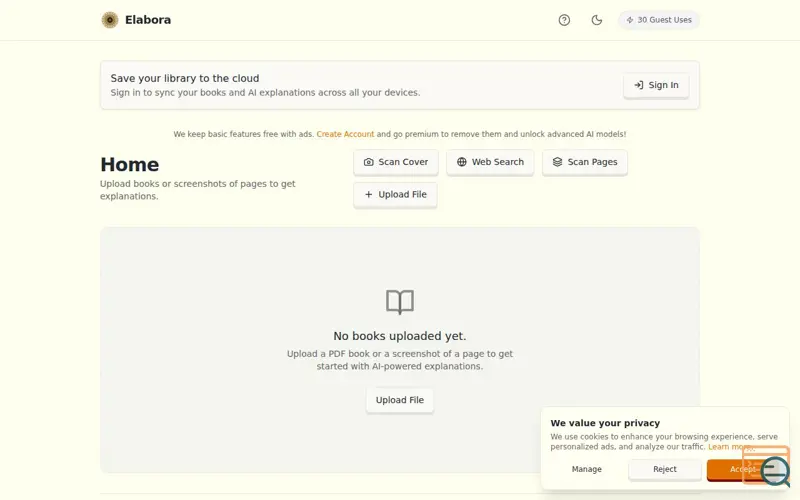Open the help question mark icon

[x=564, y=20]
